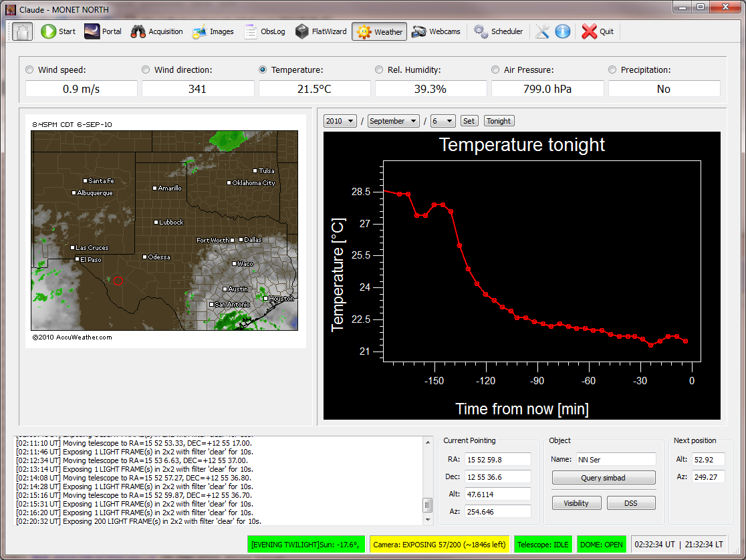Click the object Name field containing NN Ser
Image resolution: width=746 pixels, height=560 pixels.
(615, 459)
